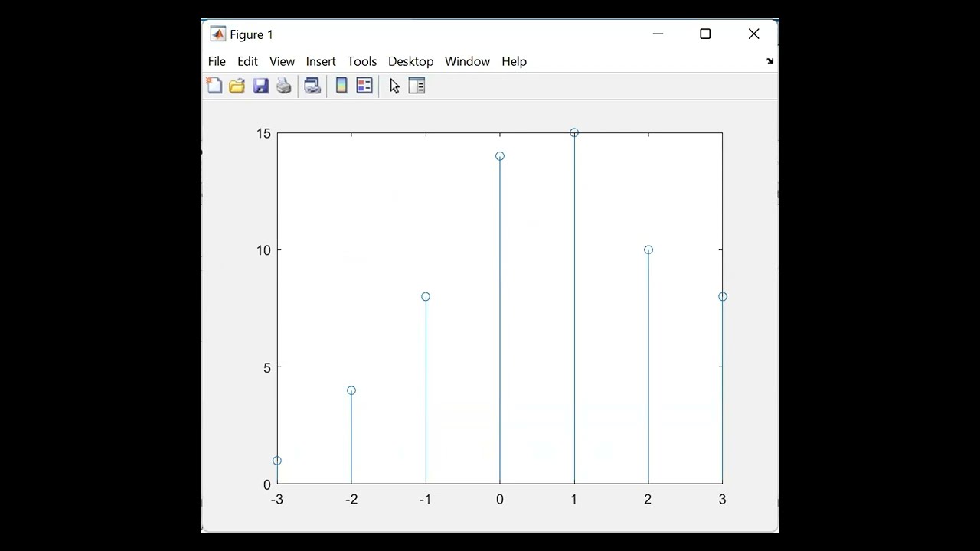The height and width of the screenshot is (551, 980).
Task: Click the x-axis tick label 3
Action: [722, 500]
